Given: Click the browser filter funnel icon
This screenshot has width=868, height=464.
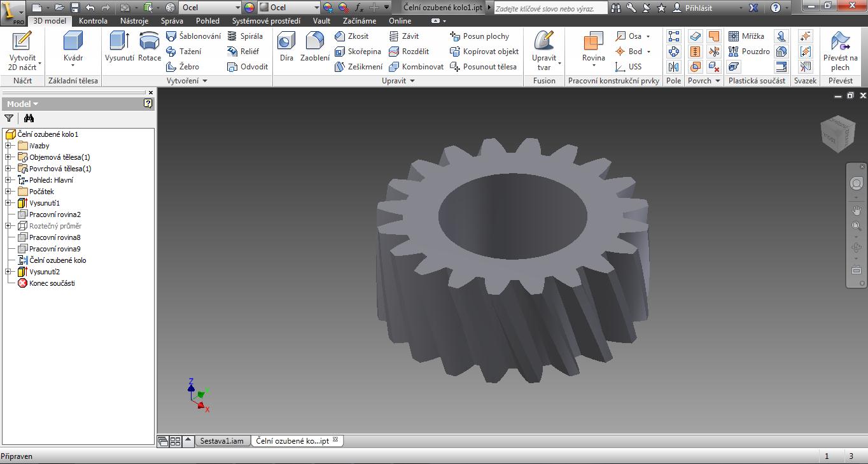Looking at the screenshot, I should click(x=9, y=118).
